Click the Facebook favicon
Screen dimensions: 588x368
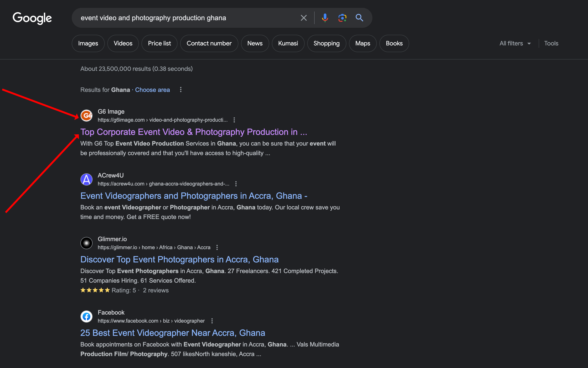tap(86, 316)
